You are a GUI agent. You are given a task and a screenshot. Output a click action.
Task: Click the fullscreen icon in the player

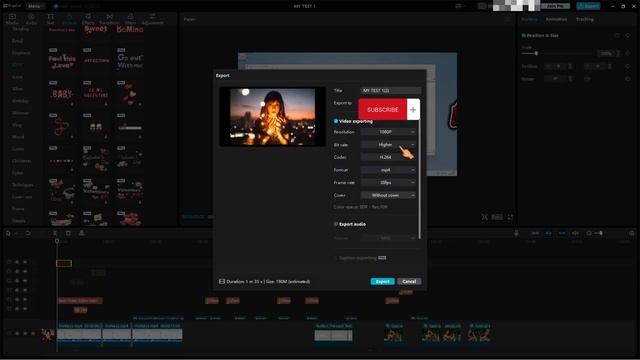tap(510, 217)
